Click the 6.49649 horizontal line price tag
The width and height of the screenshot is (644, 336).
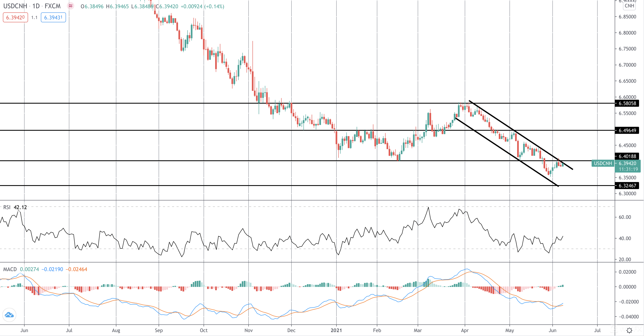627,130
